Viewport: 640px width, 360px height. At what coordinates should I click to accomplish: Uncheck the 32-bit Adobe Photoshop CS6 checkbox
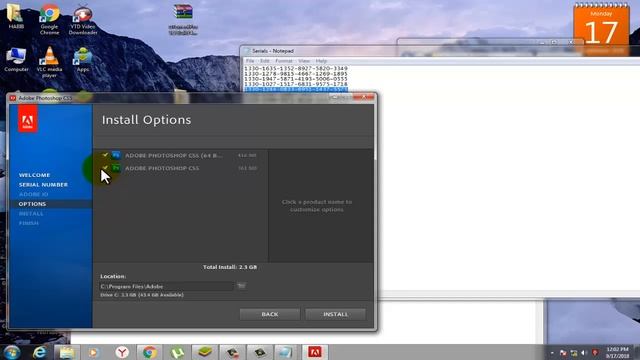pos(105,168)
